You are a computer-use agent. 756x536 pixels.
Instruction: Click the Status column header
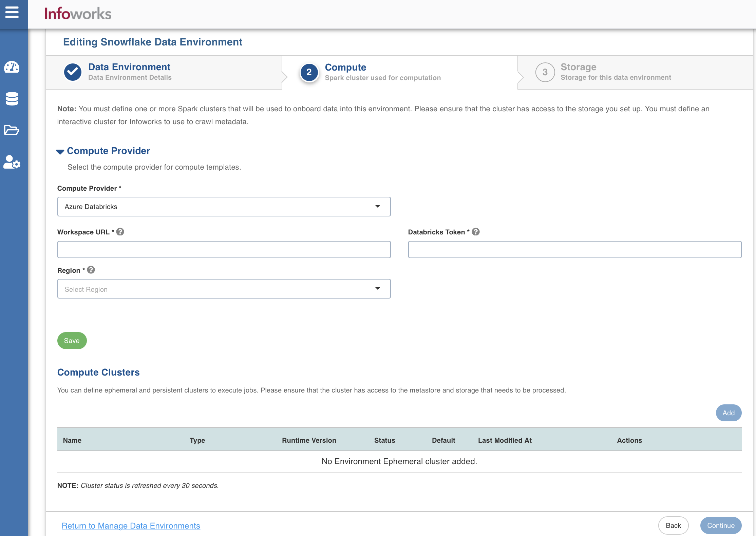coord(385,440)
